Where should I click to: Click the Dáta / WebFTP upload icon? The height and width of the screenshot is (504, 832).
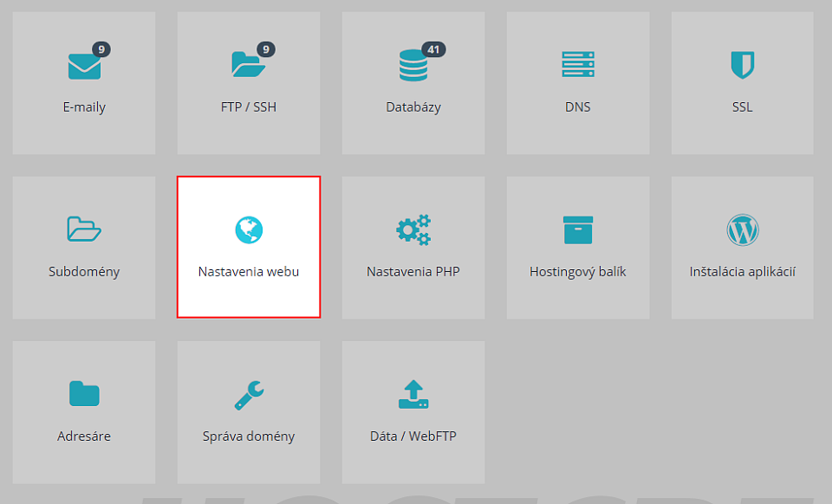(x=413, y=394)
